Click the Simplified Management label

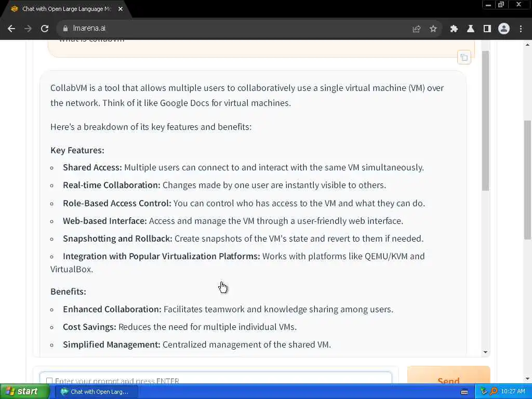(112, 345)
